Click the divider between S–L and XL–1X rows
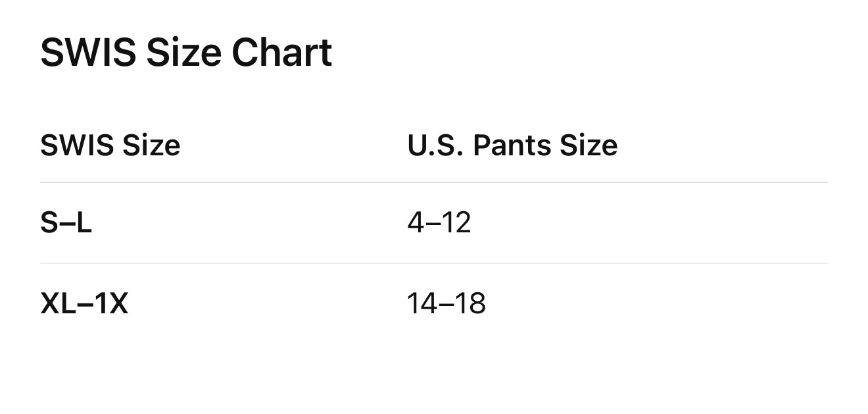Image resolution: width=868 pixels, height=414 pixels. tap(433, 263)
